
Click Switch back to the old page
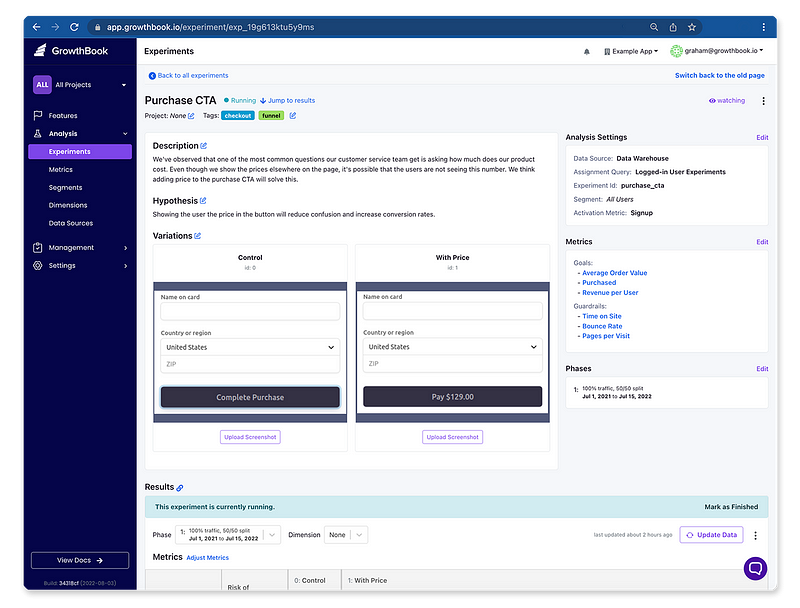coord(719,75)
